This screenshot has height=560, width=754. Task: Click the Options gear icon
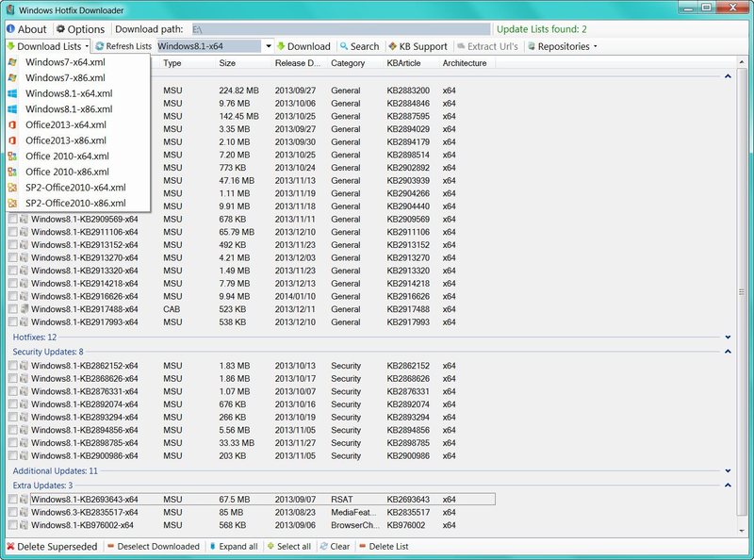pyautogui.click(x=60, y=29)
